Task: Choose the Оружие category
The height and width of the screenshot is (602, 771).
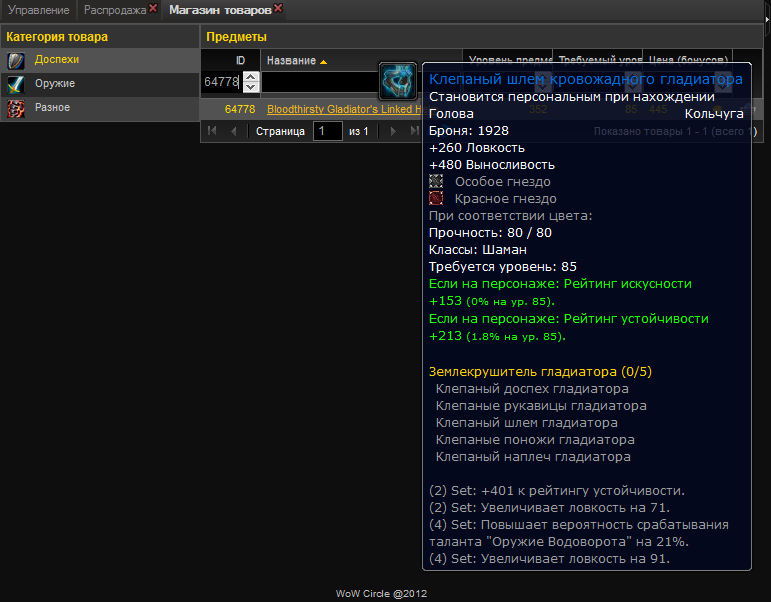Action: click(x=99, y=84)
